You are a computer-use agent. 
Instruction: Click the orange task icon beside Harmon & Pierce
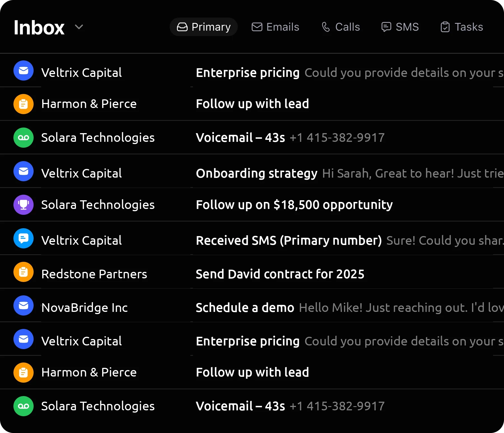[24, 104]
